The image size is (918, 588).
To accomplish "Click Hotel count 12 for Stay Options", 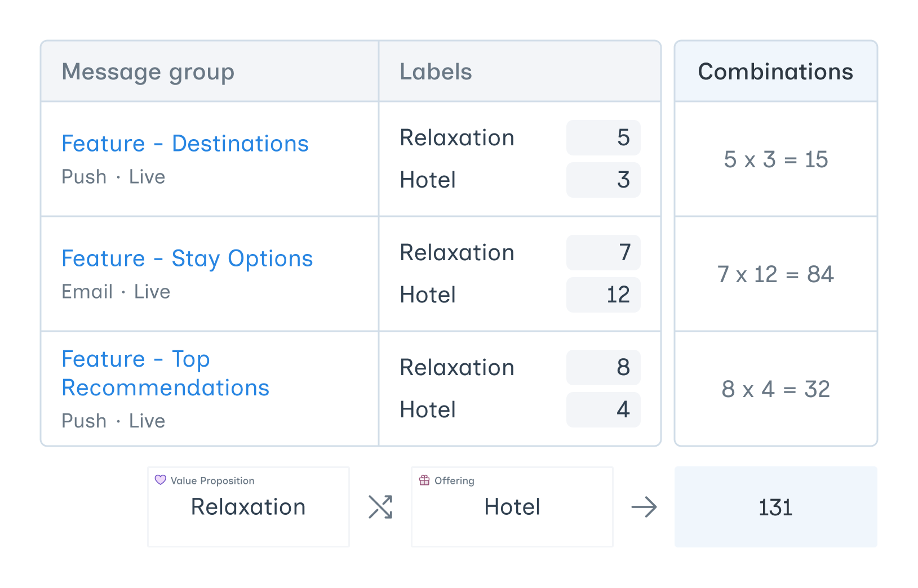I will click(604, 295).
